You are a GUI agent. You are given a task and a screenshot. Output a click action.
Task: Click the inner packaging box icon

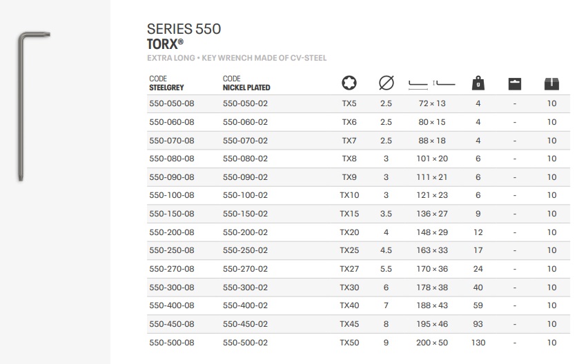[x=515, y=83]
